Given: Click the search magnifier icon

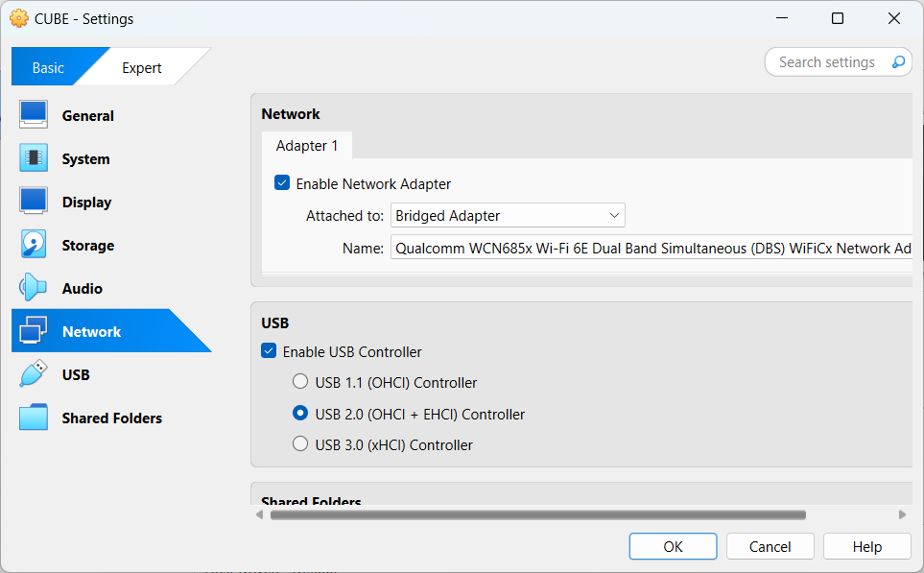Looking at the screenshot, I should (898, 62).
